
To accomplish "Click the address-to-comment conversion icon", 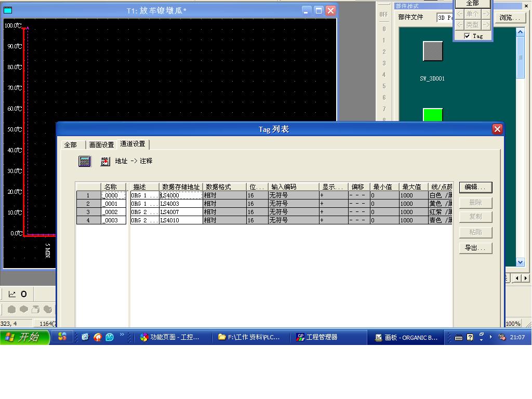I will [105, 161].
